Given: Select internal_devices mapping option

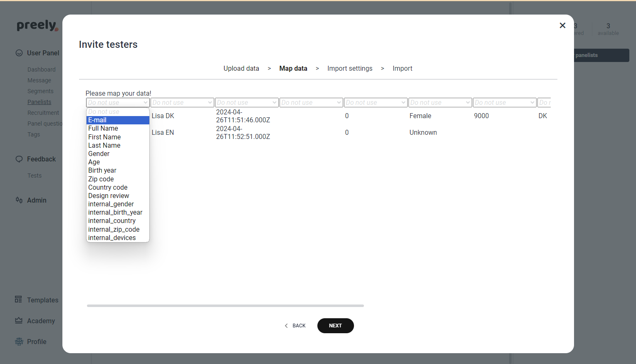Looking at the screenshot, I should tap(118, 238).
